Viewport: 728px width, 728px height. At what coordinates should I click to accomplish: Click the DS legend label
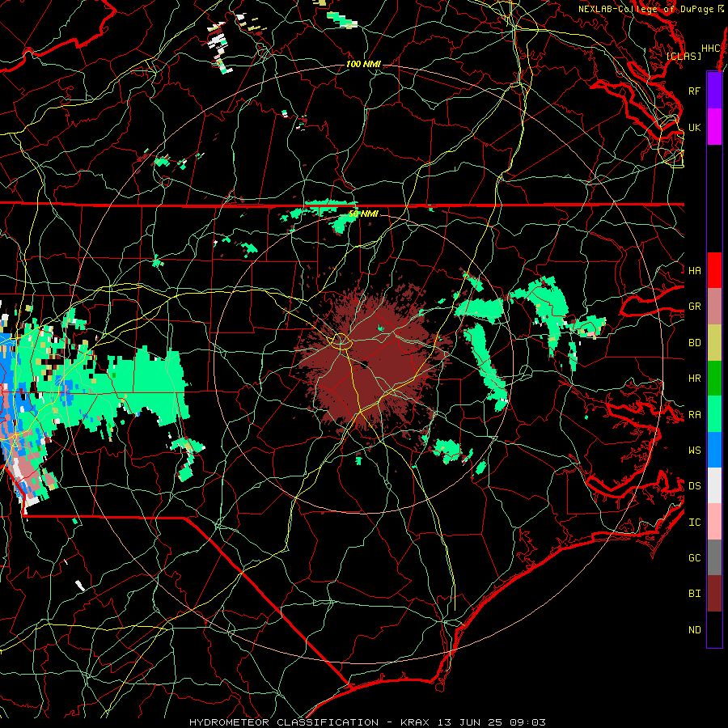click(x=694, y=485)
